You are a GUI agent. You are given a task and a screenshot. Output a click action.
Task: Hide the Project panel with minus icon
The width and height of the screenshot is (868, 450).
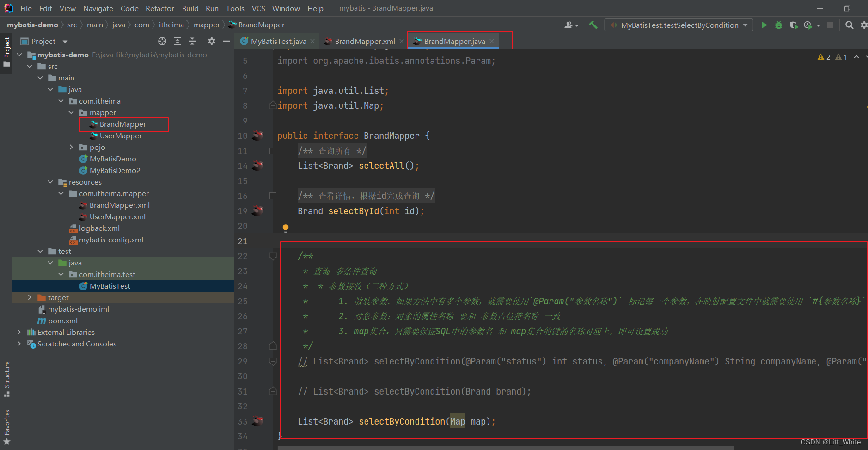pos(226,41)
